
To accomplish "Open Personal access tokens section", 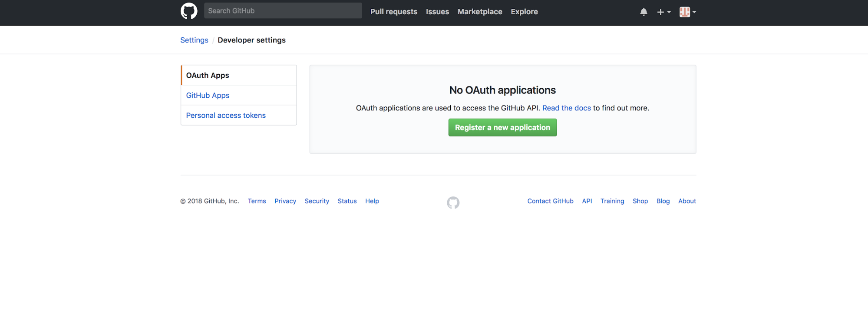I will pos(226,115).
